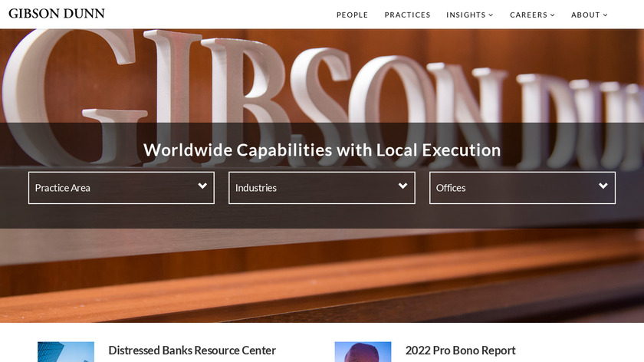Open the People menu item
Screen dimensions: 644x362
352,15
